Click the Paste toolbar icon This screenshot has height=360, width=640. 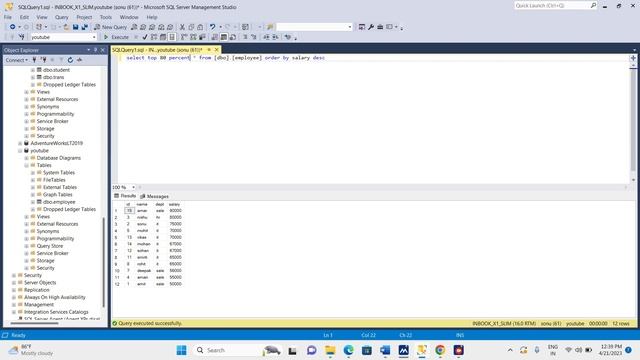tap(200, 27)
